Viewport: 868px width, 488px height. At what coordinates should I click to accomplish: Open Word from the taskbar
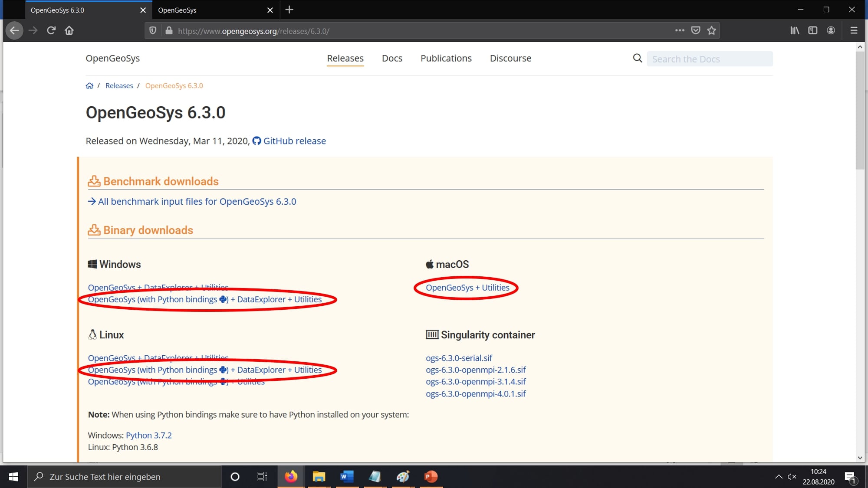point(347,477)
